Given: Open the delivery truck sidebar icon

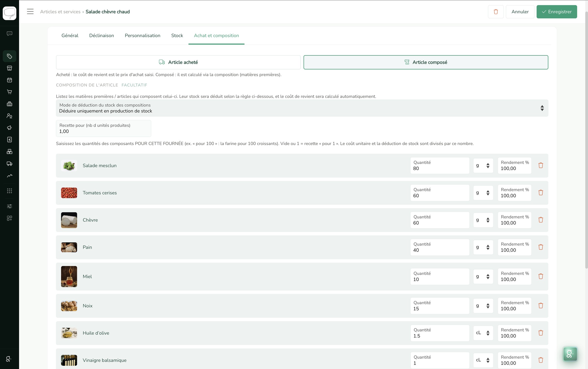Looking at the screenshot, I should pyautogui.click(x=9, y=164).
